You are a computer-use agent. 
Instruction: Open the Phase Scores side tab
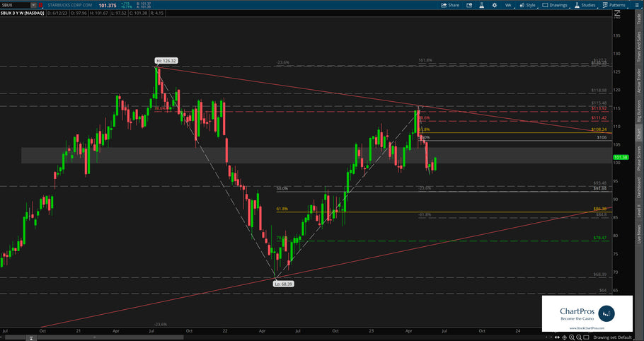click(x=639, y=158)
